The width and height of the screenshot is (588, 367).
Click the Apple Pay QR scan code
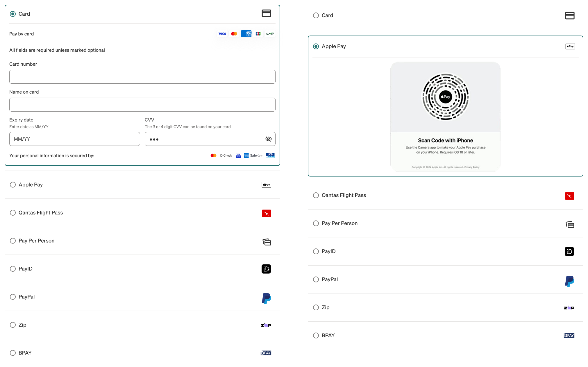446,97
